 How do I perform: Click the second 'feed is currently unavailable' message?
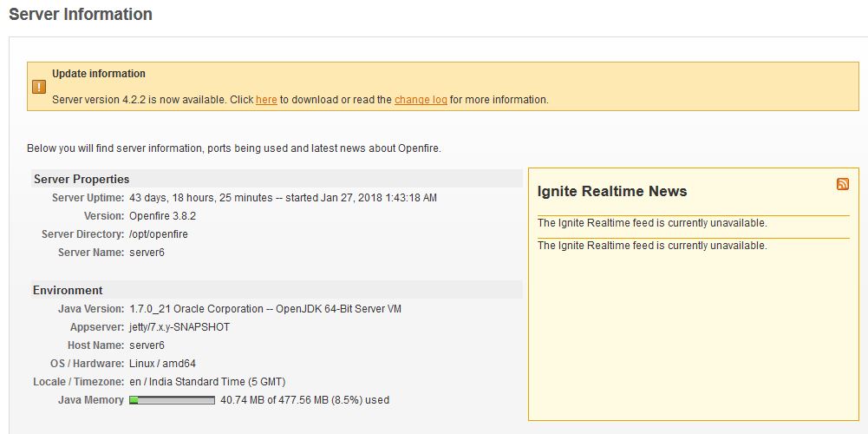pyautogui.click(x=652, y=245)
